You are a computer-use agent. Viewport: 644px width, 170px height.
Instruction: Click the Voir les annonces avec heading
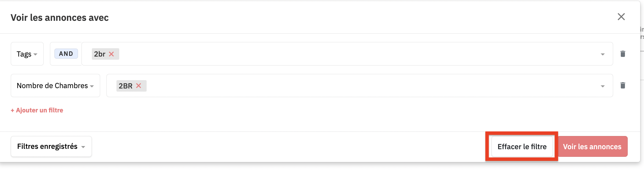60,18
